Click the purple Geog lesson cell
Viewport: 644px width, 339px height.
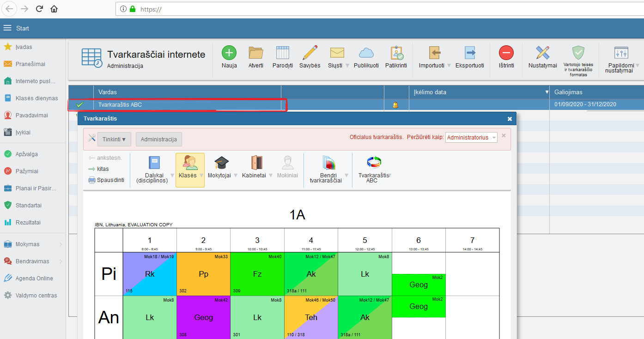click(203, 317)
